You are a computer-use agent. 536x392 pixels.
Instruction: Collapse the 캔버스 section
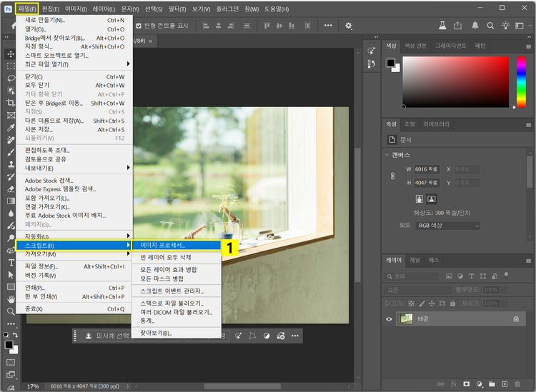[x=387, y=155]
